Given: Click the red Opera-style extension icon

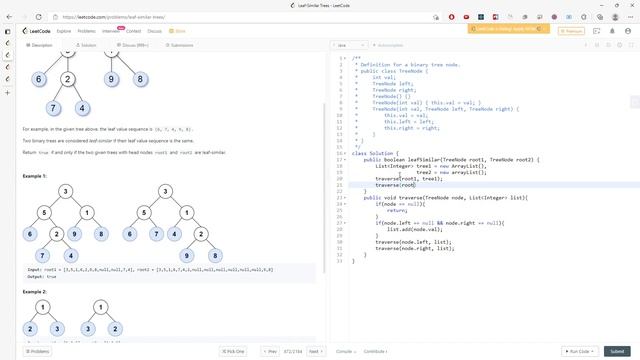Looking at the screenshot, I should 451,17.
